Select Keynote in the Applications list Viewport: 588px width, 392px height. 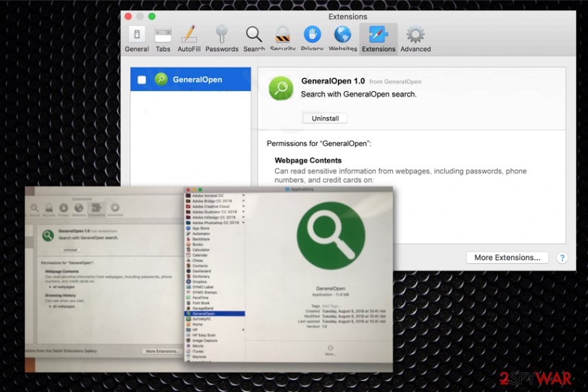[215, 357]
